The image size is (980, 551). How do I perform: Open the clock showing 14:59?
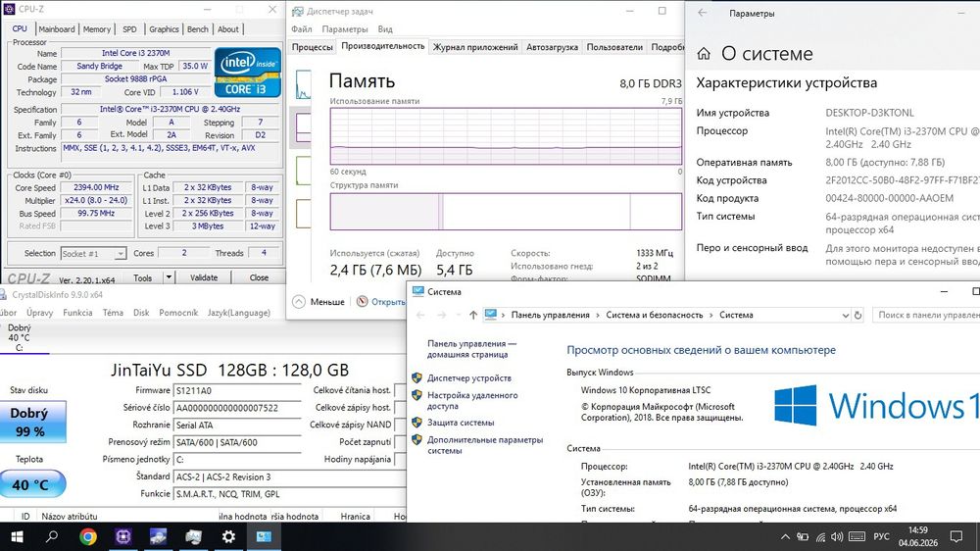917,536
